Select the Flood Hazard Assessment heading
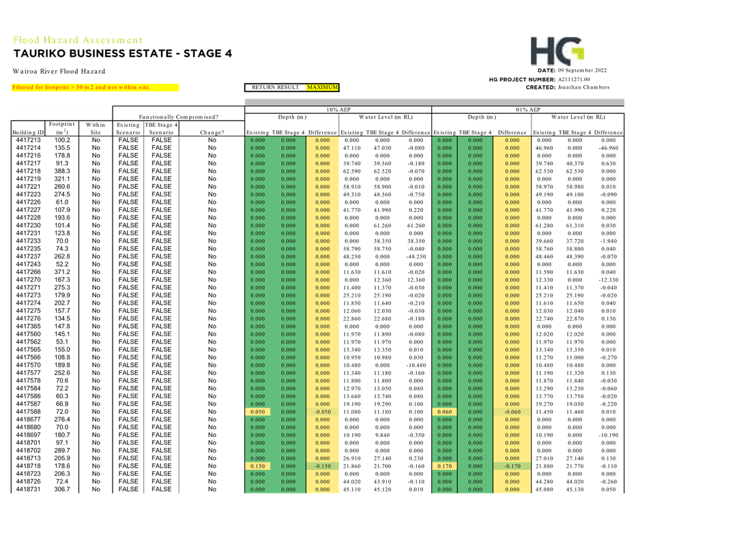This screenshot has width=756, height=534. coord(78,40)
